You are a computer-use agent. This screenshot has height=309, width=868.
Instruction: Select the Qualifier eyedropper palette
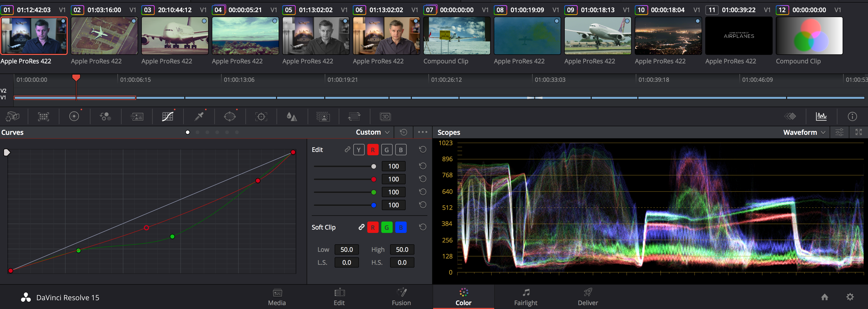pos(199,116)
